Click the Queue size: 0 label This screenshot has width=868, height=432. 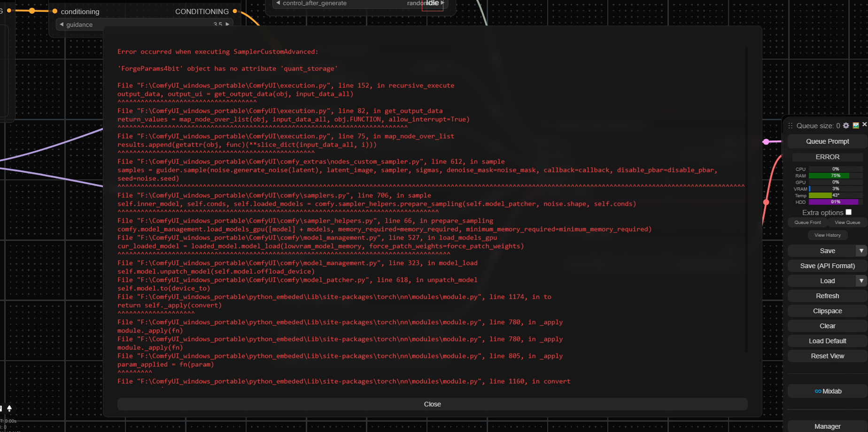(x=818, y=126)
